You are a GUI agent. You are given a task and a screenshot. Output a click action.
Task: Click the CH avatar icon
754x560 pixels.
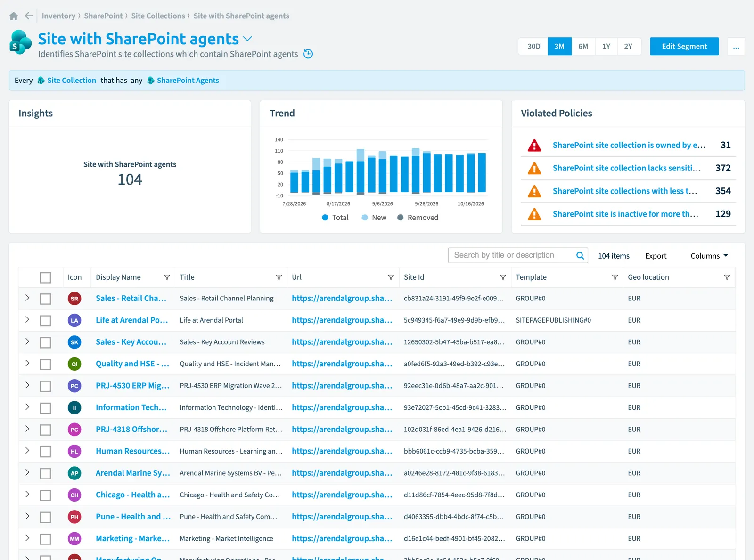[74, 495]
